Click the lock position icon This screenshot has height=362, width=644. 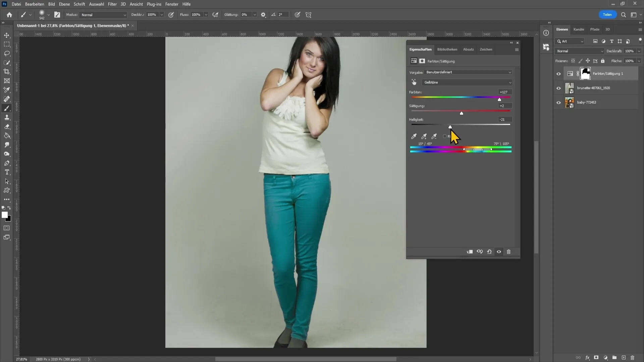[x=588, y=61]
